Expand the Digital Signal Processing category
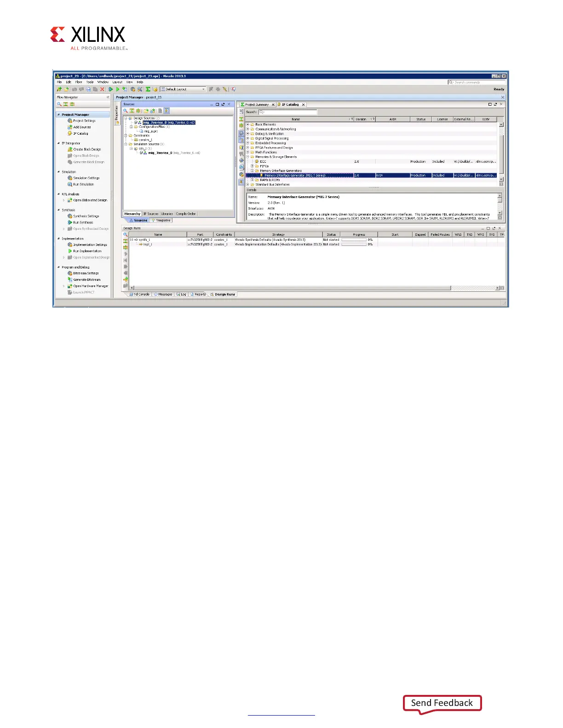This screenshot has width=563, height=728. pyautogui.click(x=247, y=138)
